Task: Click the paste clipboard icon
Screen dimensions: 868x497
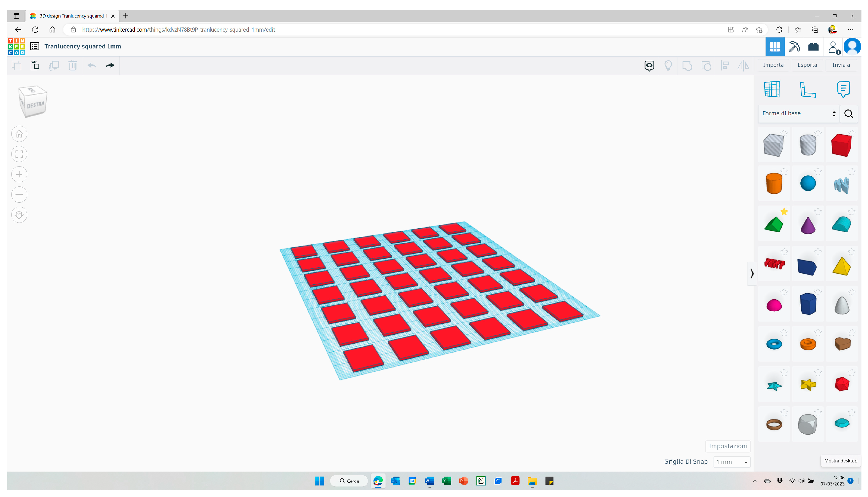Action: [x=35, y=65]
